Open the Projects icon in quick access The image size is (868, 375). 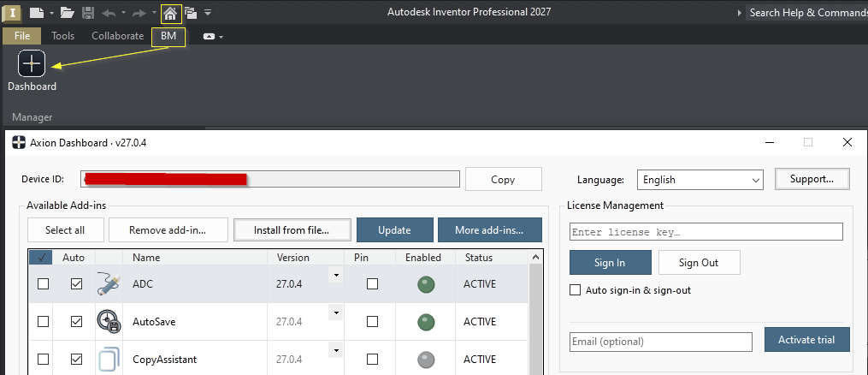click(191, 12)
